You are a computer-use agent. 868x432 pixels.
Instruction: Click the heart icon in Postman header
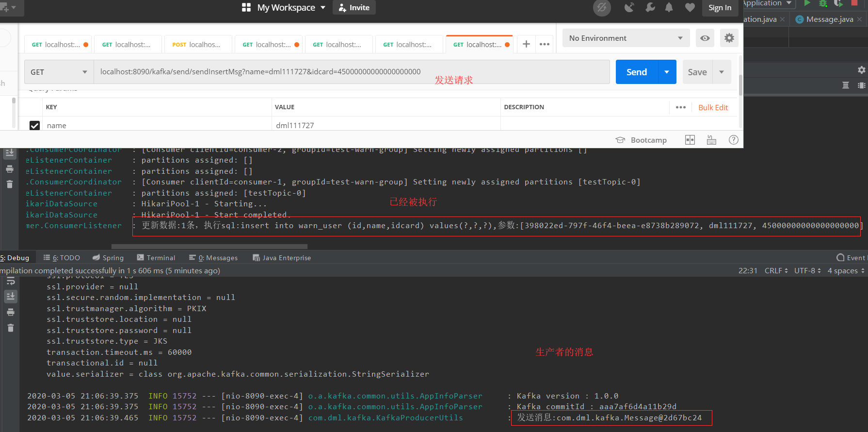[x=690, y=8]
